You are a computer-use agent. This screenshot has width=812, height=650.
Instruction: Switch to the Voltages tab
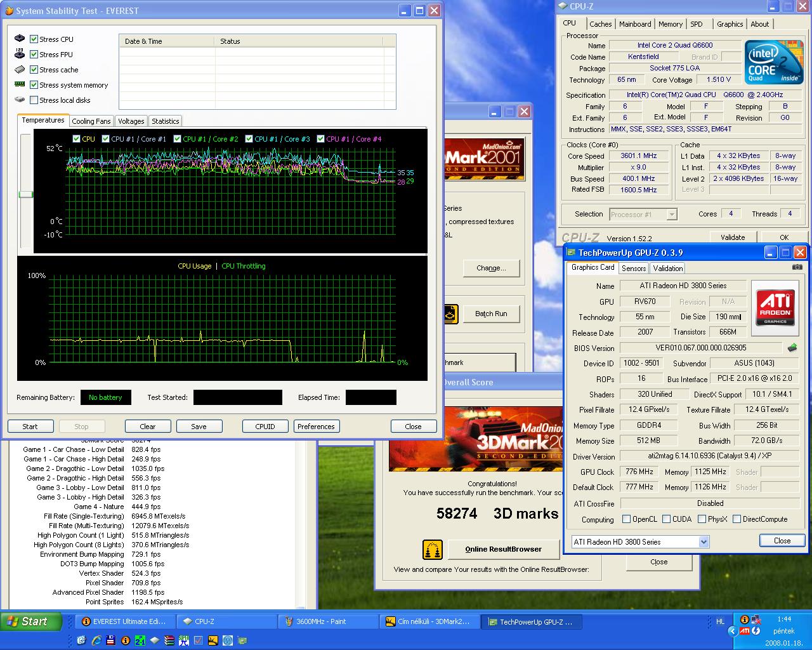[131, 121]
